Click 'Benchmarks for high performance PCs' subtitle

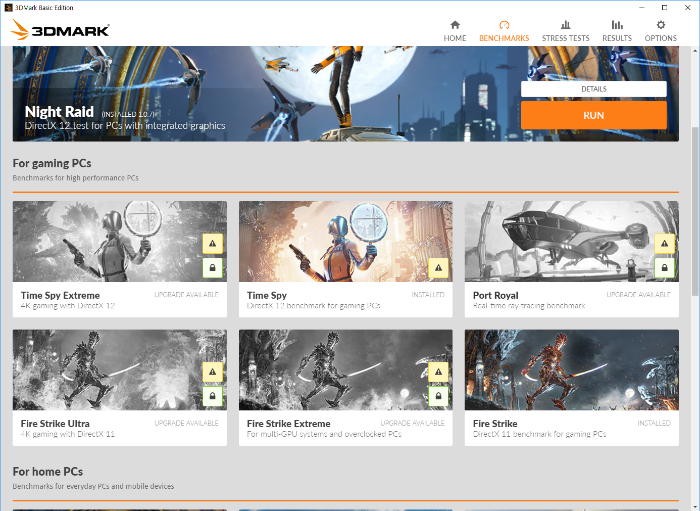75,178
